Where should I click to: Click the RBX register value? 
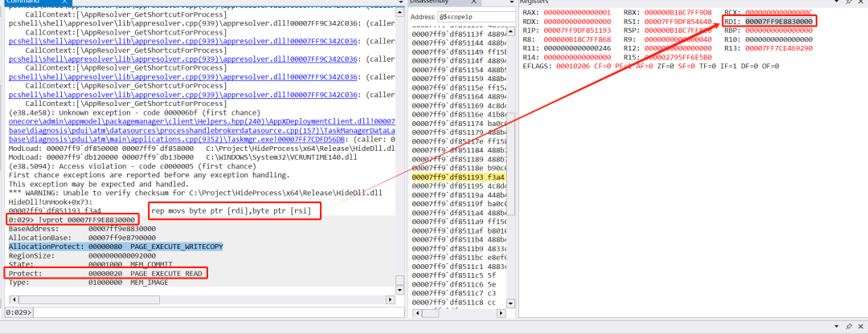click(x=678, y=12)
